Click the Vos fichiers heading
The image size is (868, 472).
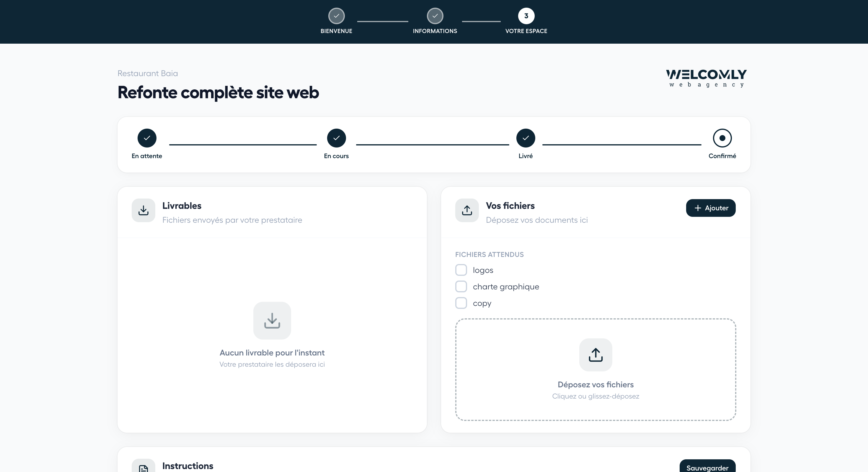click(x=510, y=206)
